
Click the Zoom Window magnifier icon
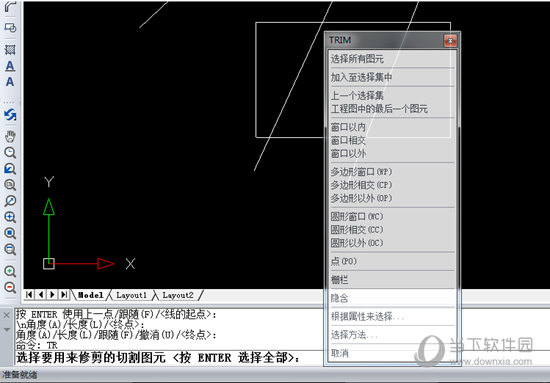[x=10, y=185]
